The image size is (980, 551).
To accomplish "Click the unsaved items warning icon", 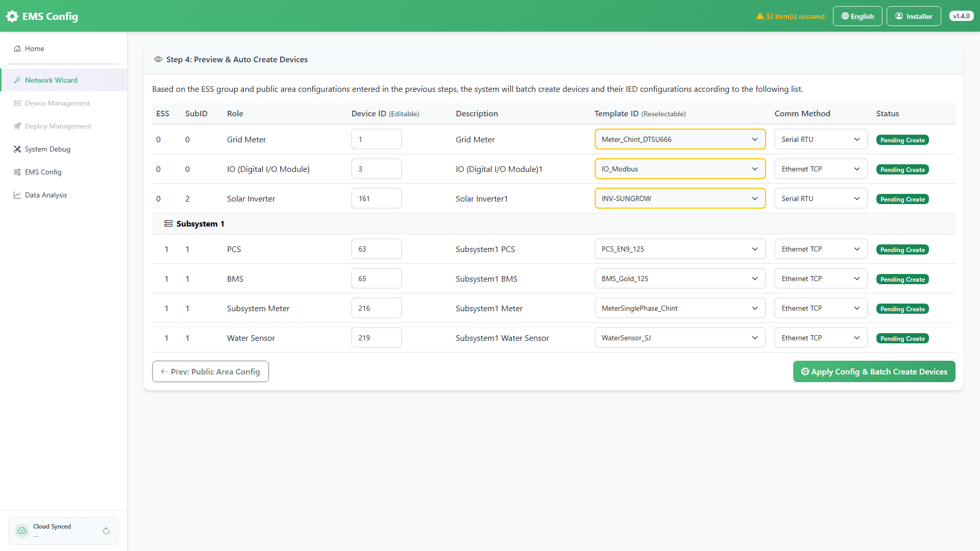I will (760, 16).
